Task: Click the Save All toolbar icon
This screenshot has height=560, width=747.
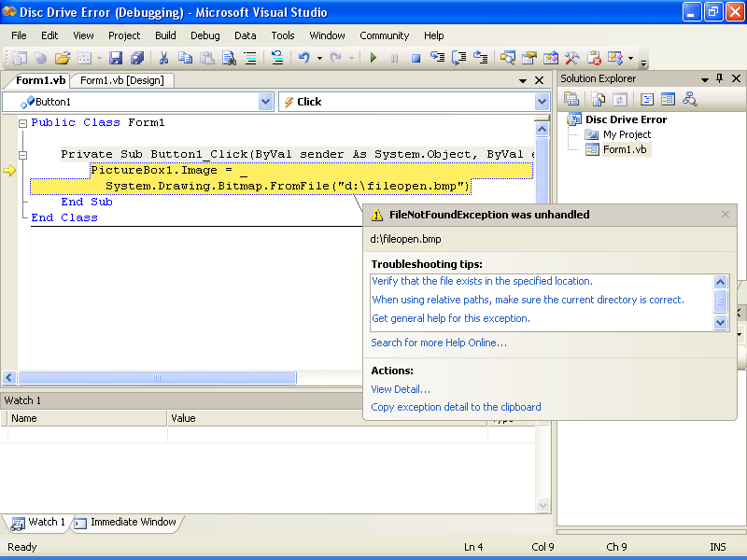Action: pos(137,58)
